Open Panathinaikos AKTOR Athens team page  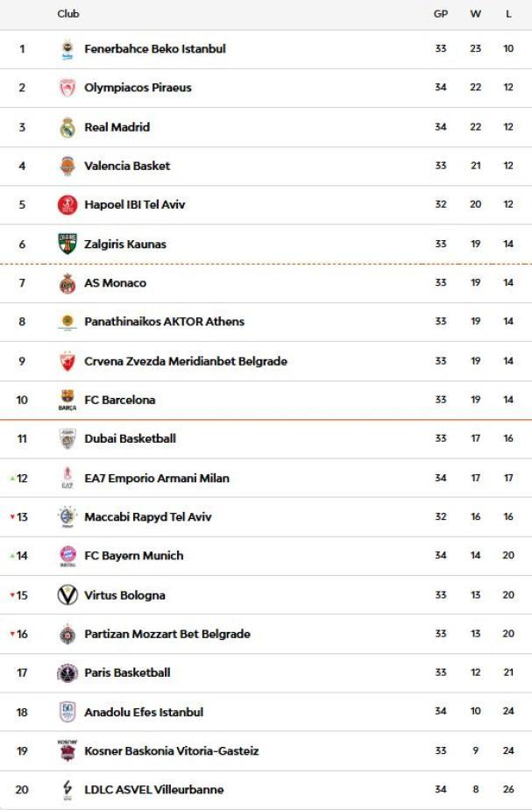pyautogui.click(x=164, y=322)
